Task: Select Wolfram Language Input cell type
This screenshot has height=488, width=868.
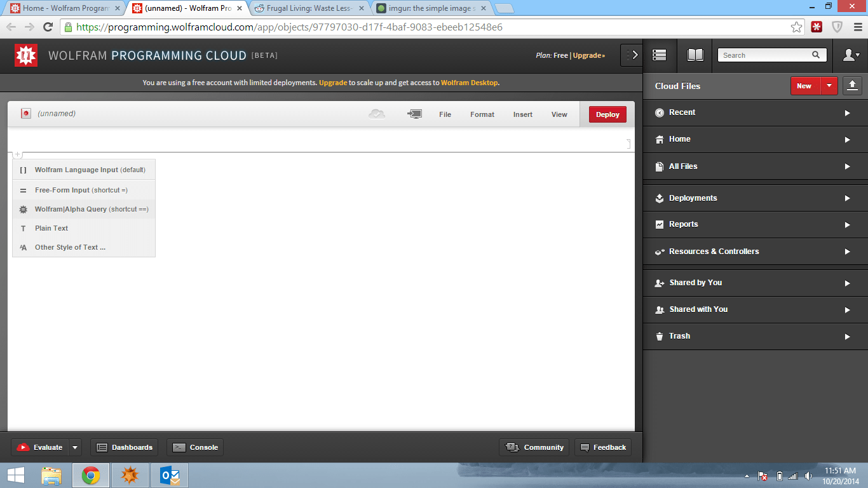Action: pyautogui.click(x=84, y=170)
